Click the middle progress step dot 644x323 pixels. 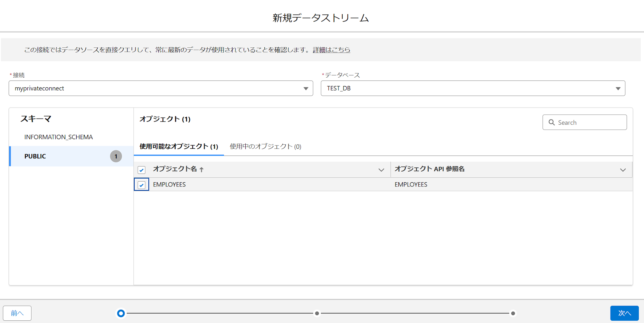tap(317, 313)
